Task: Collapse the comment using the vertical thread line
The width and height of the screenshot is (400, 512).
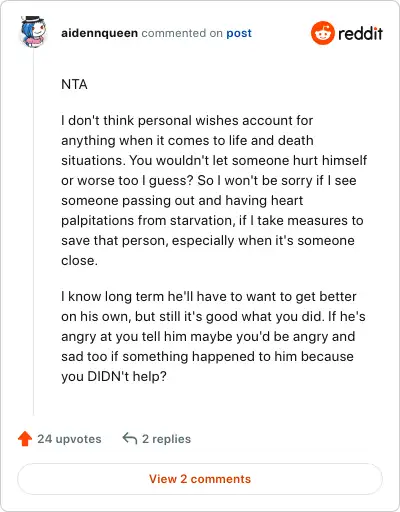Action: [x=33, y=232]
